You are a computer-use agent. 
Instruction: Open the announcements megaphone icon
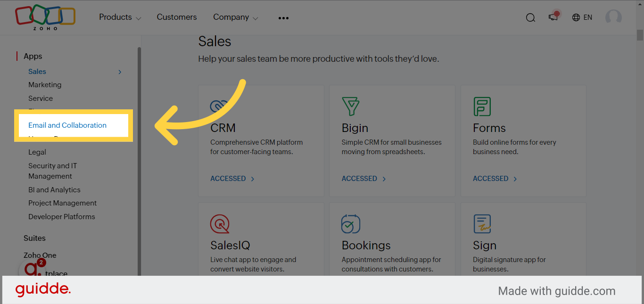click(553, 16)
